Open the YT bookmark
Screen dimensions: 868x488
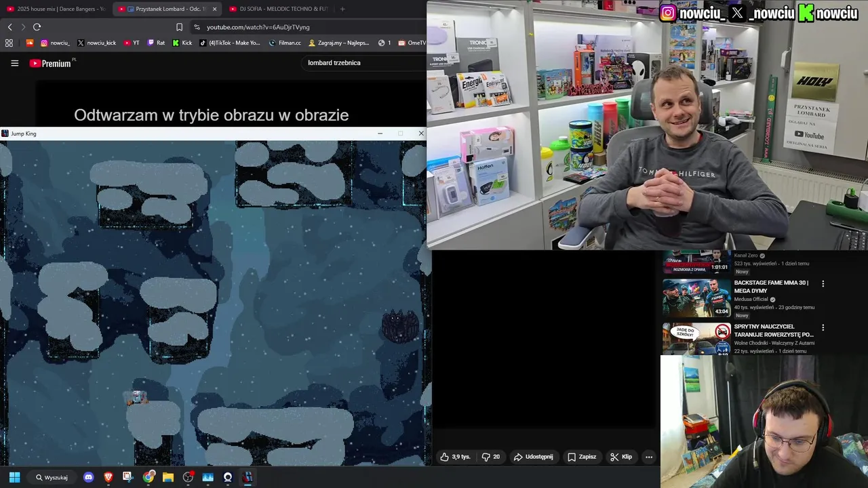tap(132, 43)
